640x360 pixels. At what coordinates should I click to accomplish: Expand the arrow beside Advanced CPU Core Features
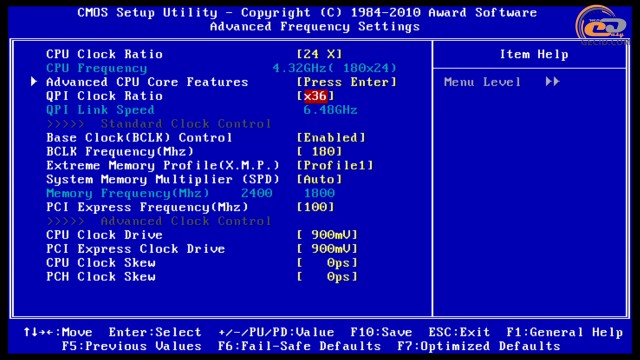click(x=34, y=82)
